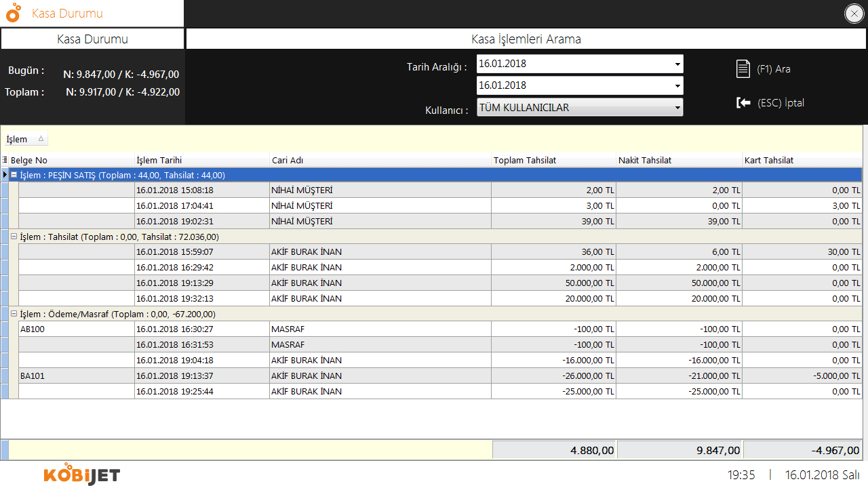Select the row dated 16.01.2018 19:04:18
Viewport: 868px width, 488px height.
441,360
